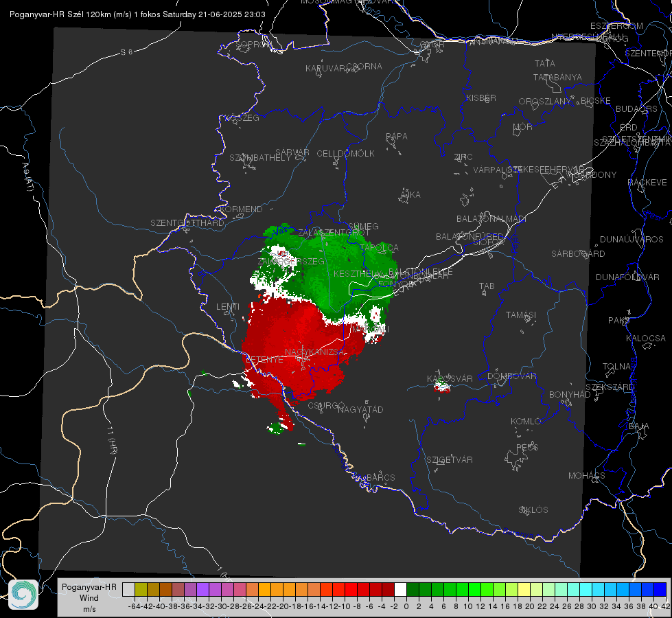Choose the olive swatch between -64 and -42
The height and width of the screenshot is (618, 672).
(141, 589)
